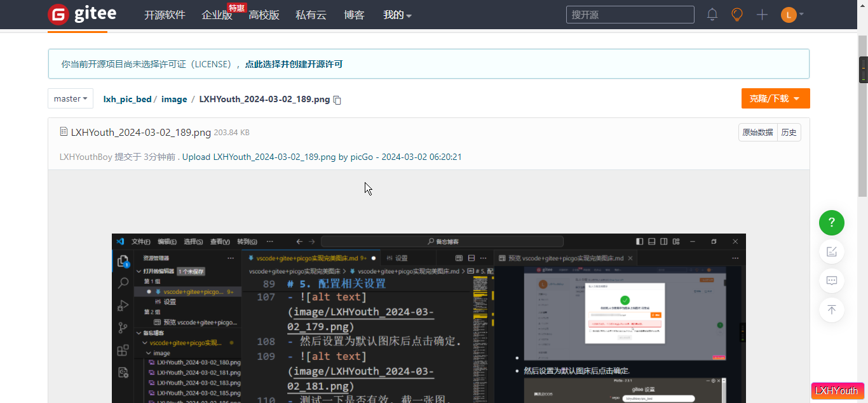This screenshot has height=403, width=868.
Task: Click the document icon beside the png filename
Action: point(63,131)
